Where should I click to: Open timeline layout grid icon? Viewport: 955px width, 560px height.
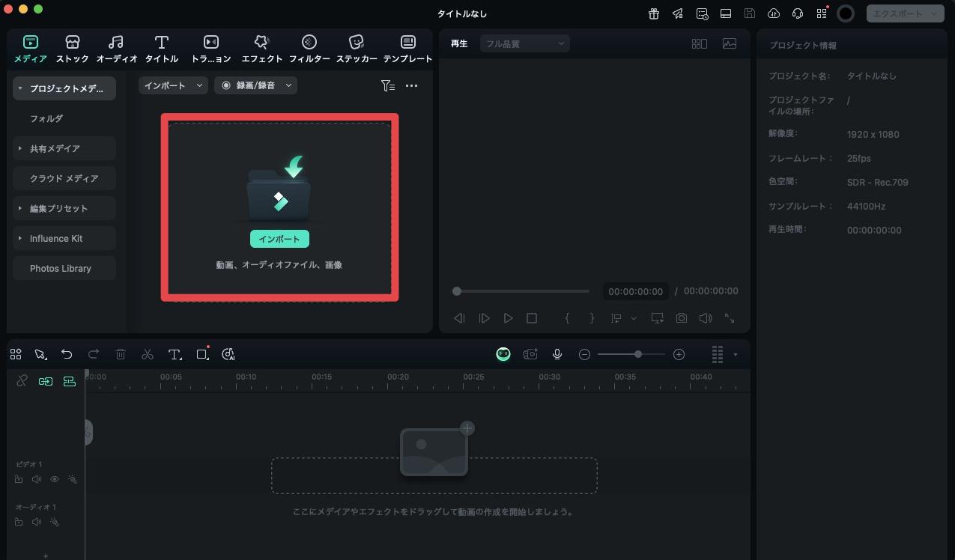[x=16, y=354]
